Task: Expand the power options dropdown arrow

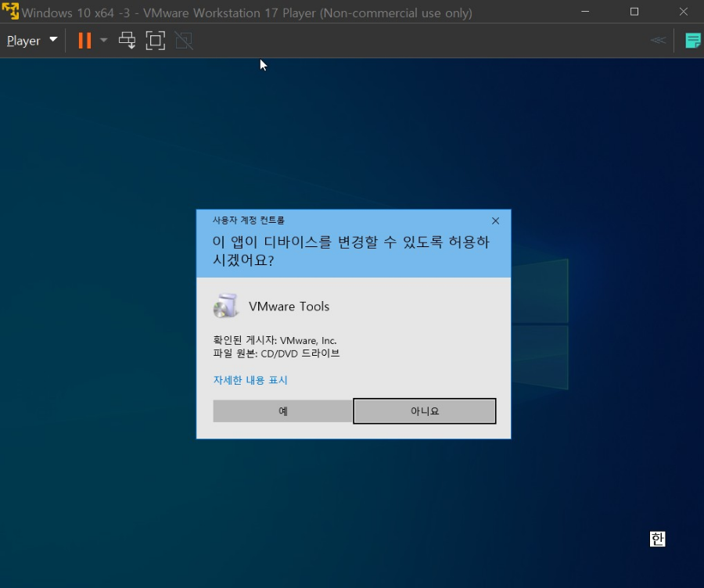Action: [x=104, y=41]
